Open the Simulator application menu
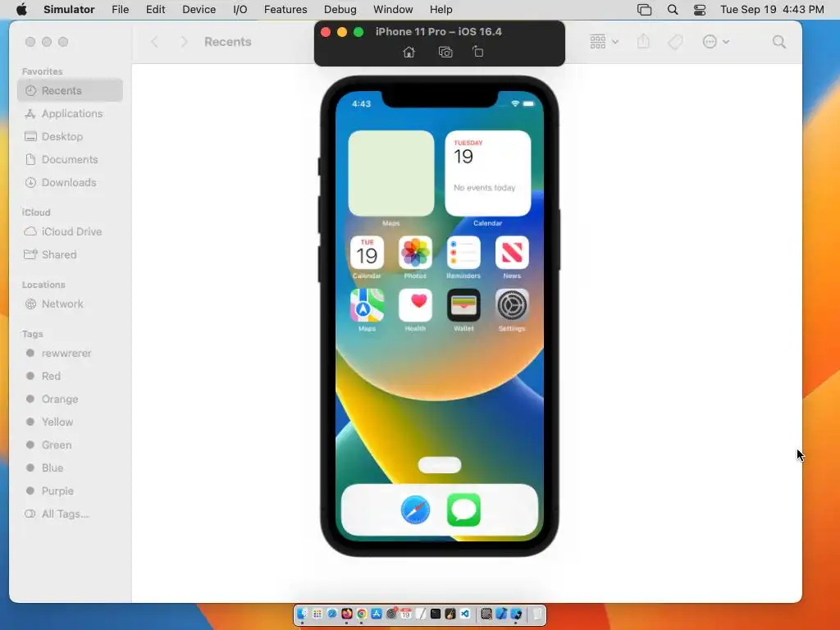 (69, 10)
